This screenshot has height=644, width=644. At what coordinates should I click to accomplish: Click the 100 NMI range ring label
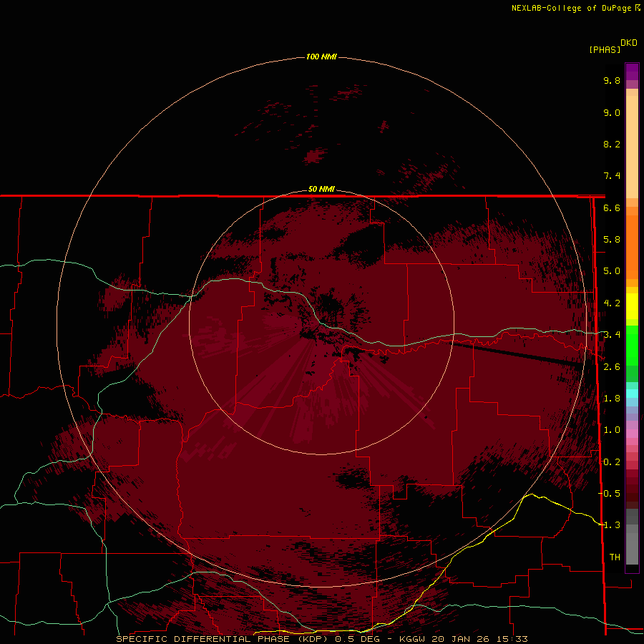tap(321, 57)
